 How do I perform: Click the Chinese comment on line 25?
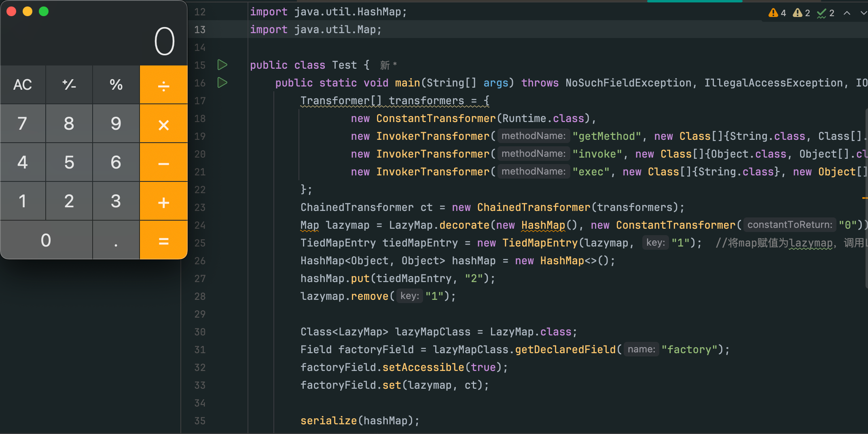[791, 243]
